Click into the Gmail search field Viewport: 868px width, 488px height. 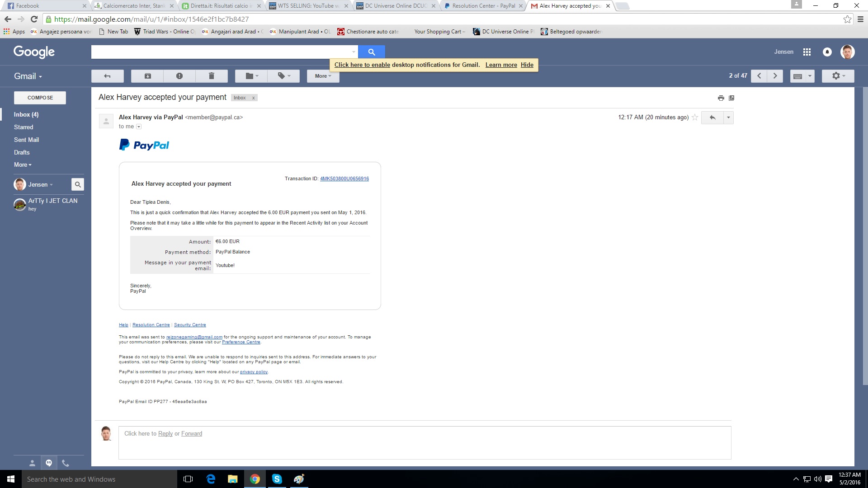[221, 52]
